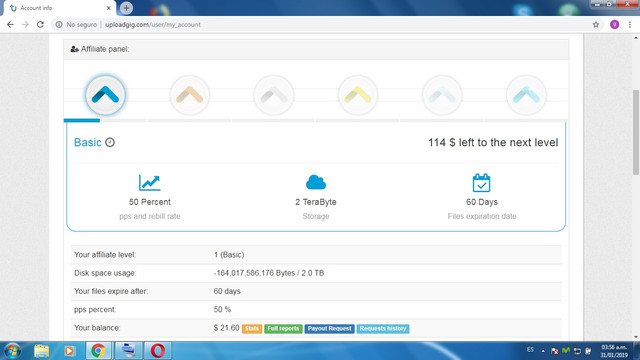Switch to Chrome in the taskbar
640x360 pixels.
(98, 351)
